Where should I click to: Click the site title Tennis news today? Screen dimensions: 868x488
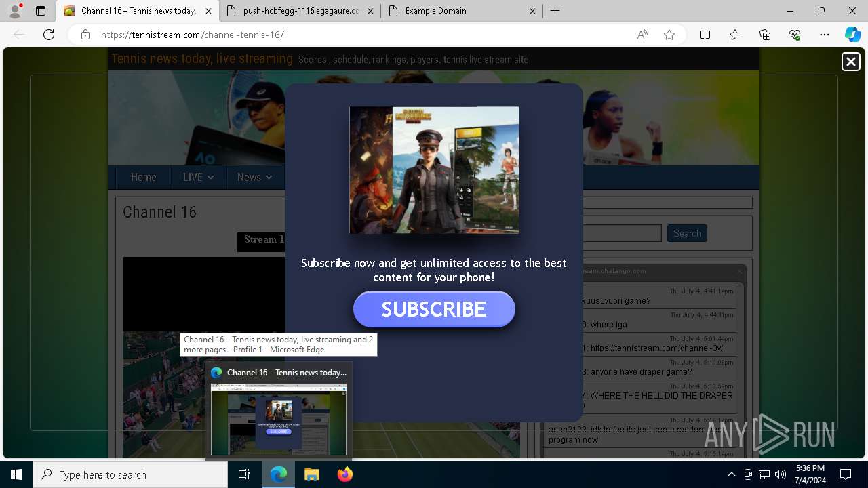click(x=202, y=59)
